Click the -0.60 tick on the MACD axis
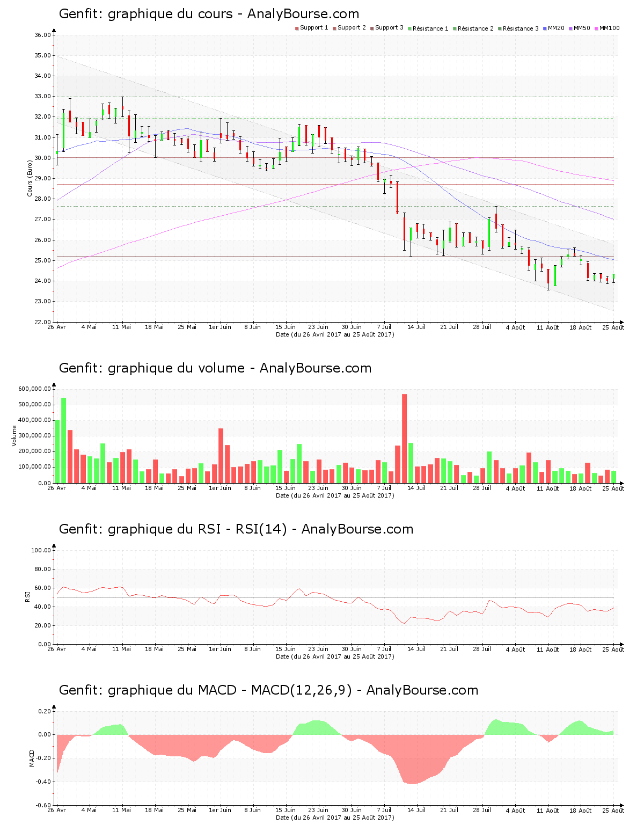The height and width of the screenshot is (832, 644). 43,806
